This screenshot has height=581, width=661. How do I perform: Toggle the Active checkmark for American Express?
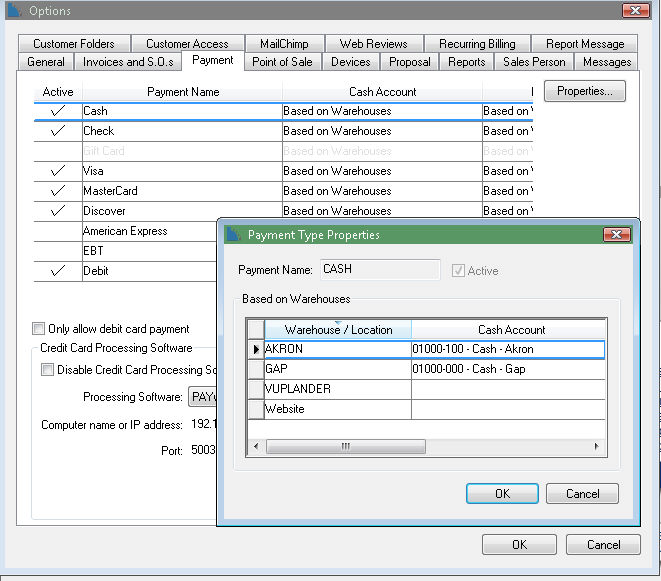tap(58, 231)
